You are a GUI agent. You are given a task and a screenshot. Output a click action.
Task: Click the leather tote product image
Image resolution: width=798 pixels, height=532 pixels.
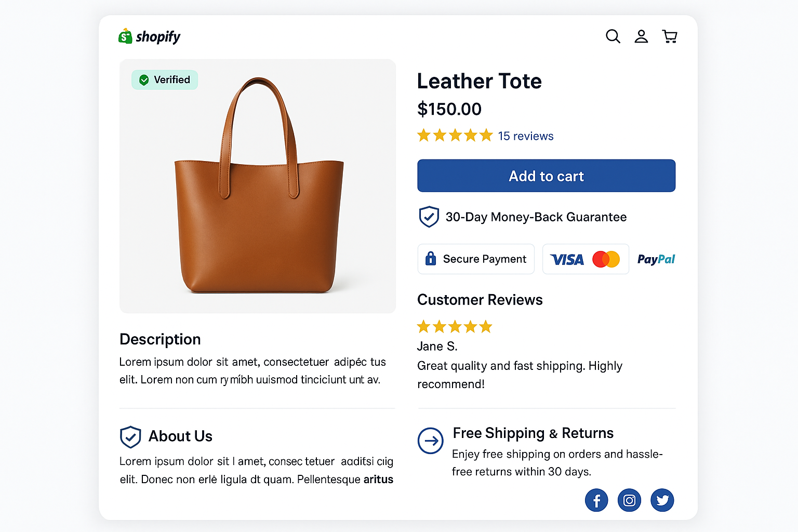257,186
